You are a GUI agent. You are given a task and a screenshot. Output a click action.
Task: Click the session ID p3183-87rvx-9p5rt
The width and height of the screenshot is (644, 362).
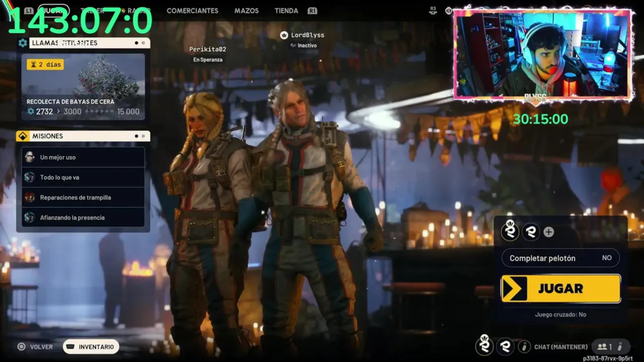point(608,358)
